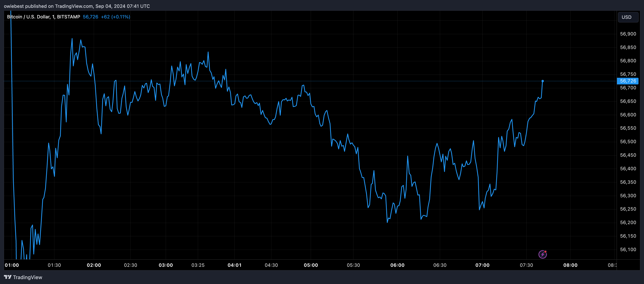Click the 56,500 price axis label
Viewport: 644px width, 284px height.
(x=628, y=142)
